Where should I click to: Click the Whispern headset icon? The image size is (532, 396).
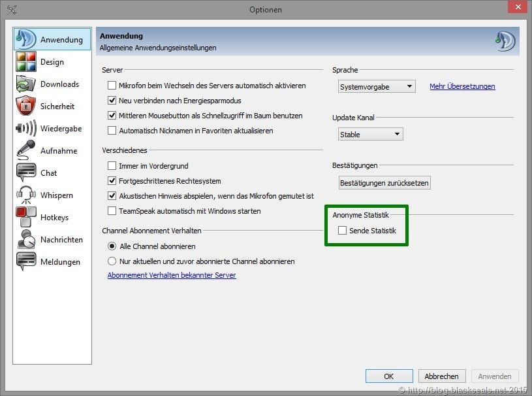point(26,195)
